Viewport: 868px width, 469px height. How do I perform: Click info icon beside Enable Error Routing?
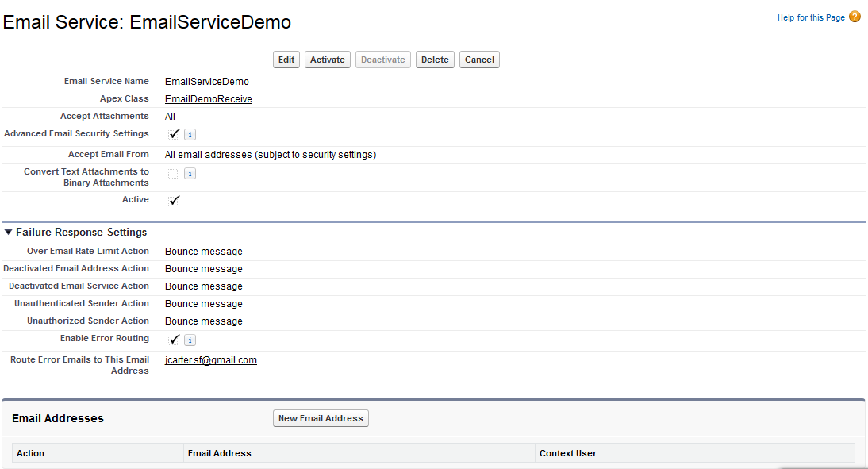(x=190, y=340)
